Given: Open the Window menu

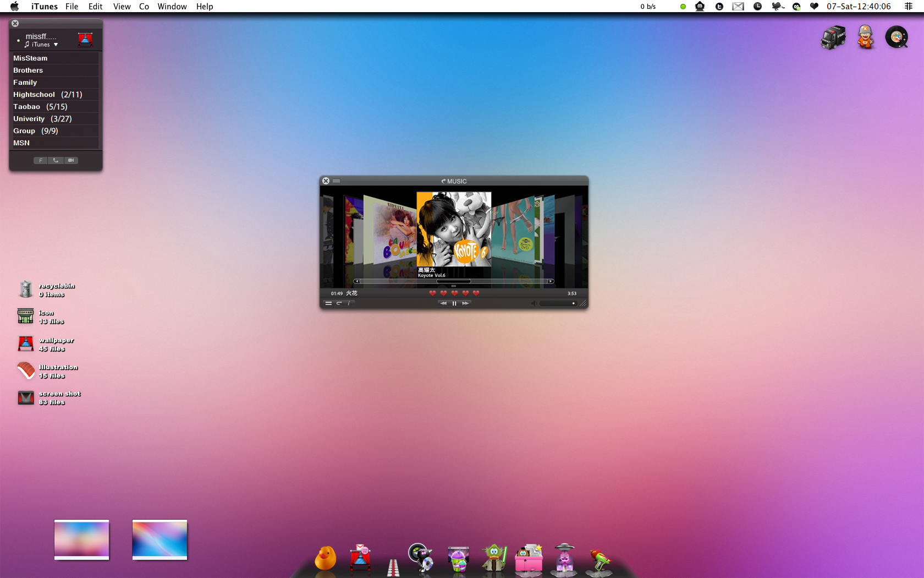Looking at the screenshot, I should tap(172, 7).
